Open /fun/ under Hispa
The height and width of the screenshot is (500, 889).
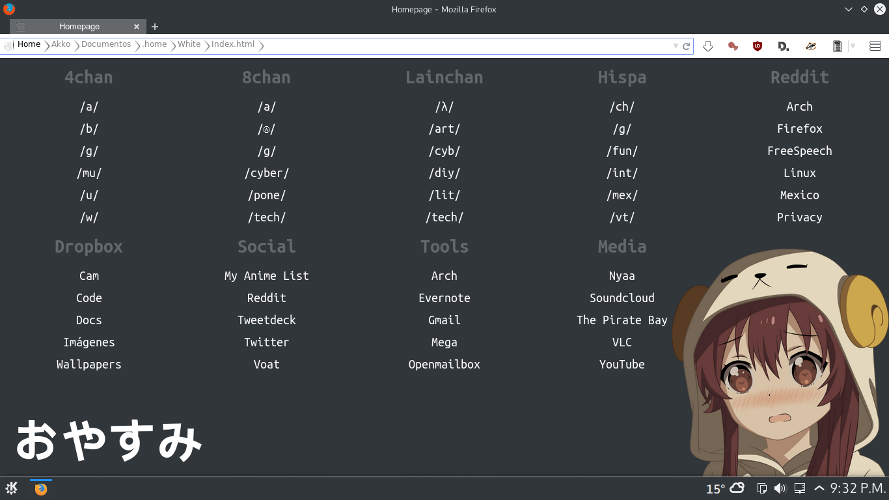622,151
